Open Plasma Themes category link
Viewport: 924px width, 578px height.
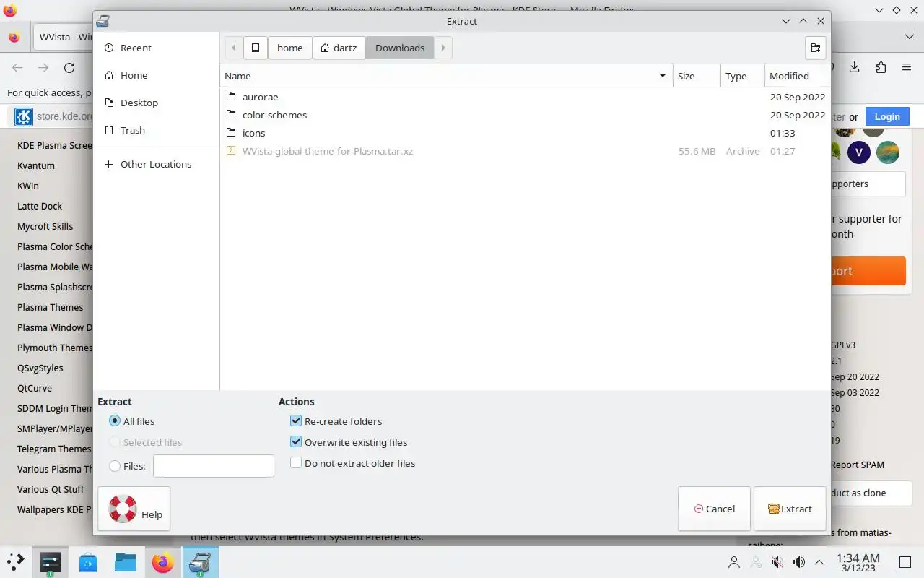click(51, 307)
